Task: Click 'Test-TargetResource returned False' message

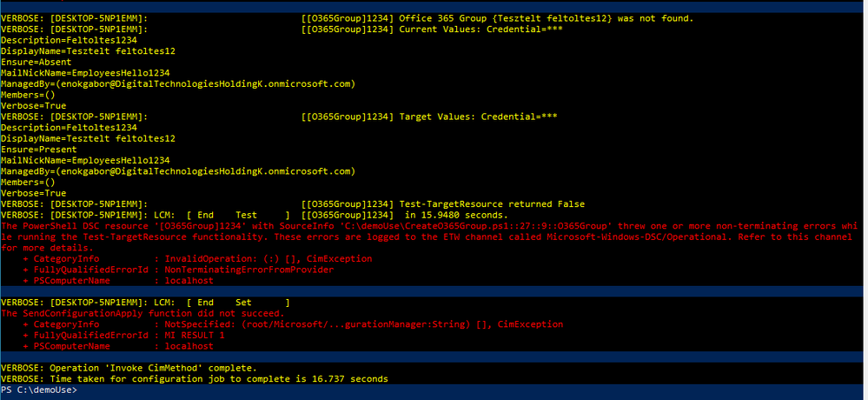Action: [x=492, y=203]
